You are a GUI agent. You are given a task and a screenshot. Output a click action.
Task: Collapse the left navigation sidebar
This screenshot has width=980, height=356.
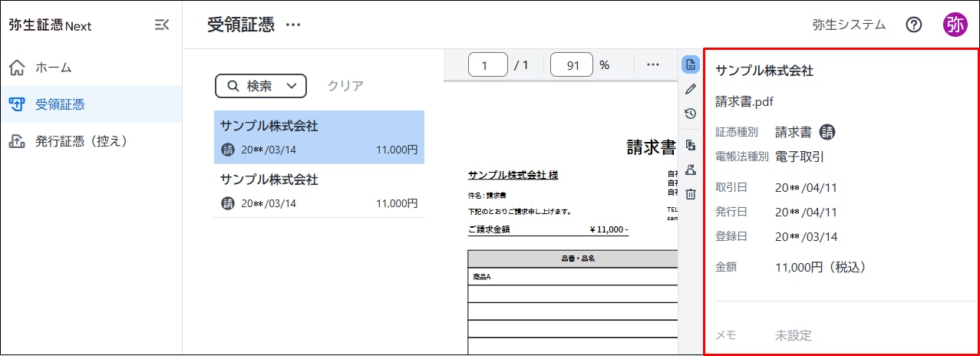[x=162, y=25]
